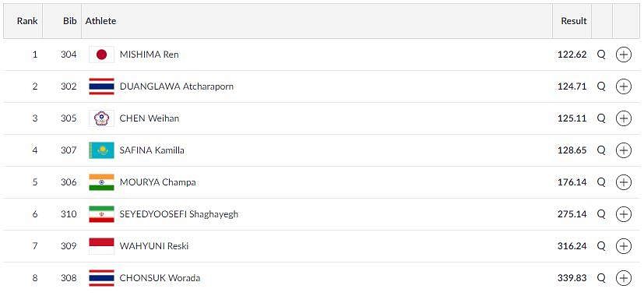
Task: Expand MOURYA Champa row plus icon
Action: pos(624,182)
